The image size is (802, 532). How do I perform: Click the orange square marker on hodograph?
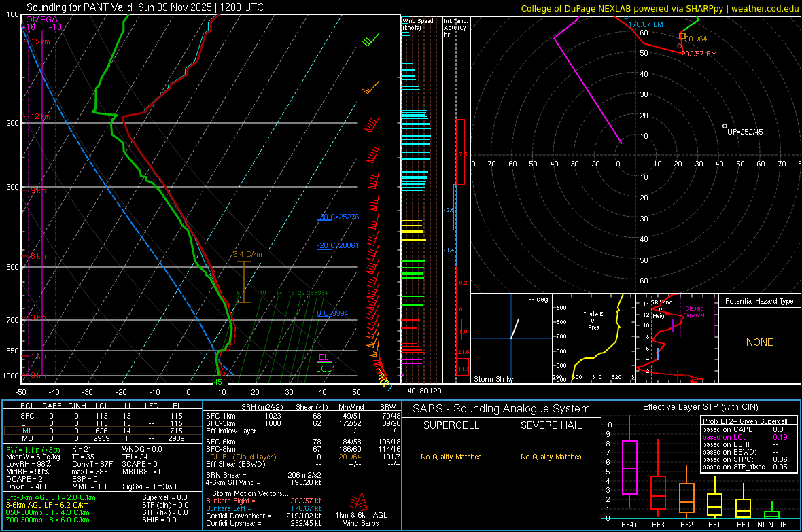682,35
